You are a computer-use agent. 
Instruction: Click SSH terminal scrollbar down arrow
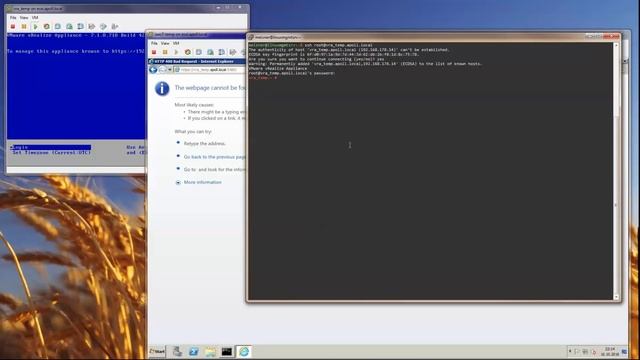pos(616,297)
